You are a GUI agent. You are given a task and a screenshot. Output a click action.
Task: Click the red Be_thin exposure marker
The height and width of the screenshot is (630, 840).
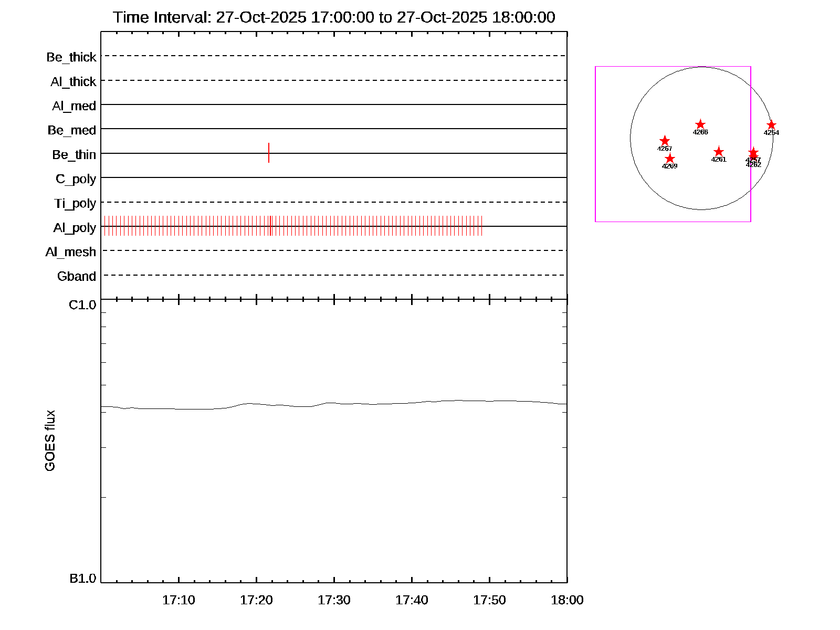pos(269,153)
